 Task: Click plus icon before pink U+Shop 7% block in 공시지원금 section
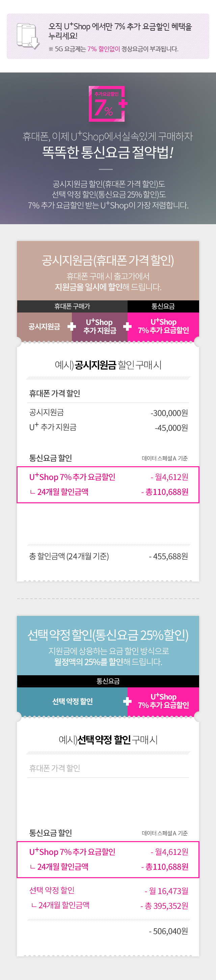click(127, 326)
